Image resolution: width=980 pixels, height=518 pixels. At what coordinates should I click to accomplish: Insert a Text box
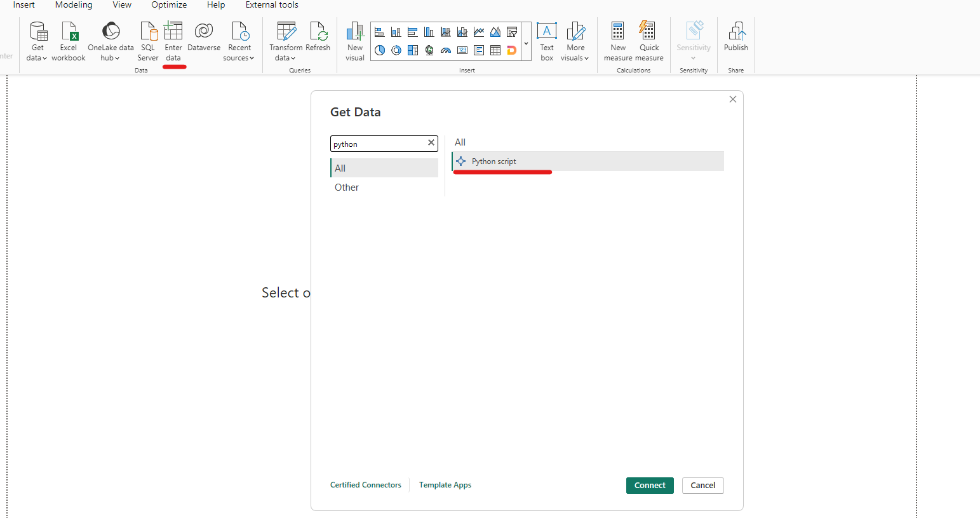(x=547, y=42)
